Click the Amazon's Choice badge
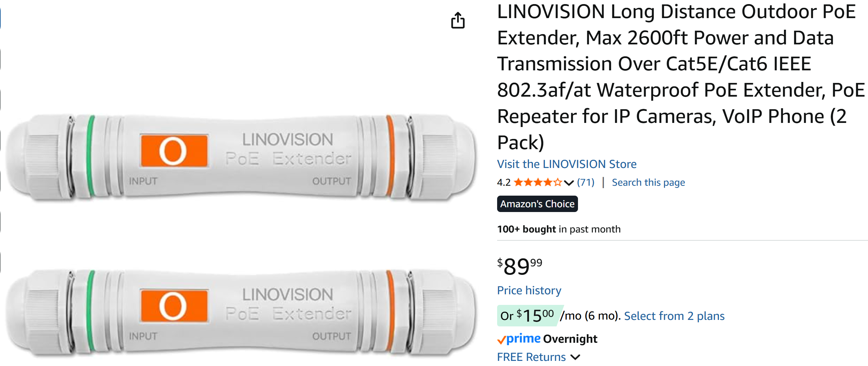This screenshot has height=366, width=868. click(x=537, y=204)
